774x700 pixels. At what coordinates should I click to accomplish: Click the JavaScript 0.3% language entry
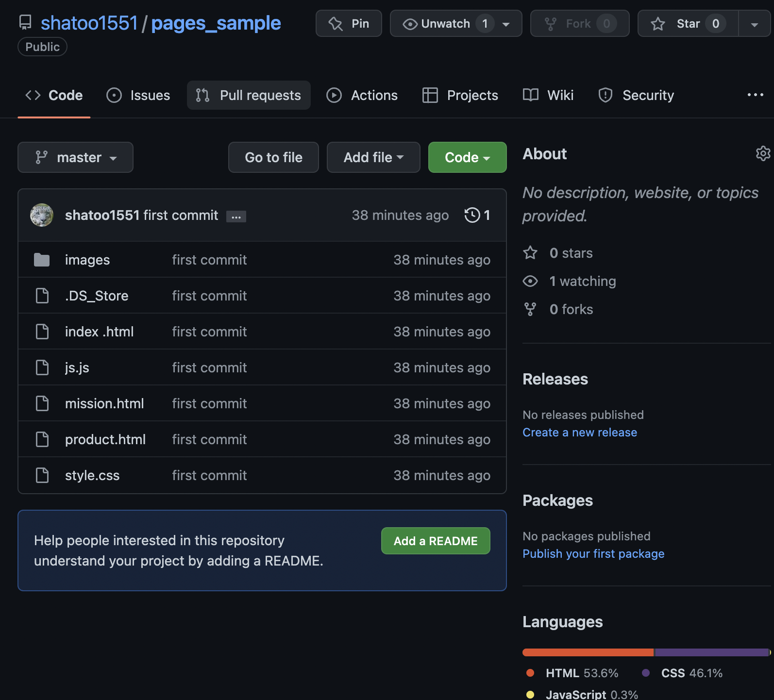[582, 694]
